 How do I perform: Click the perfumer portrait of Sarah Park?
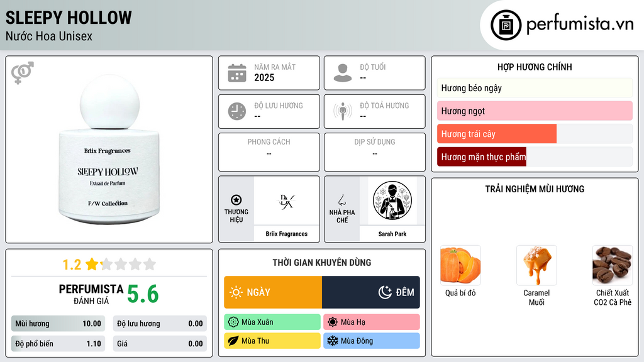pos(392,200)
